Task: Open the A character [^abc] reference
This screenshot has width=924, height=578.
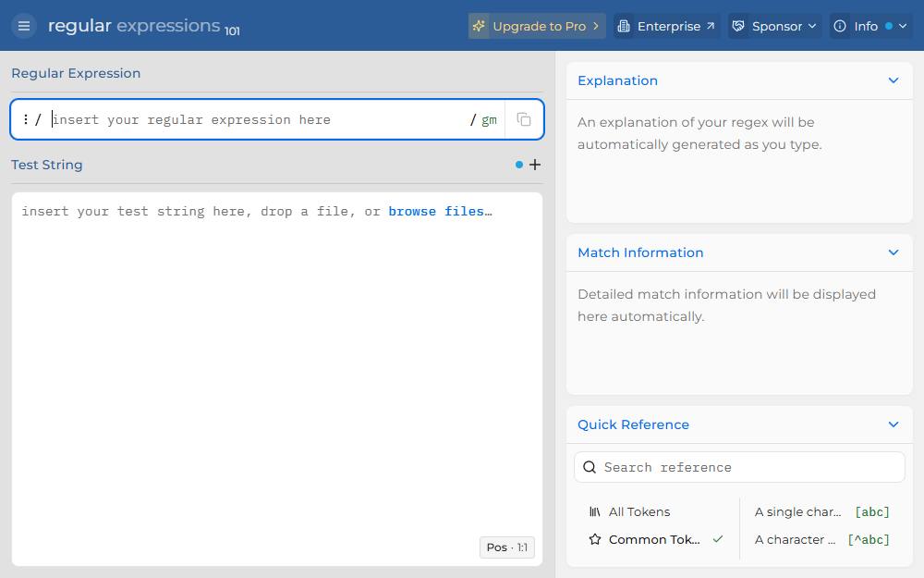Action: [x=821, y=540]
